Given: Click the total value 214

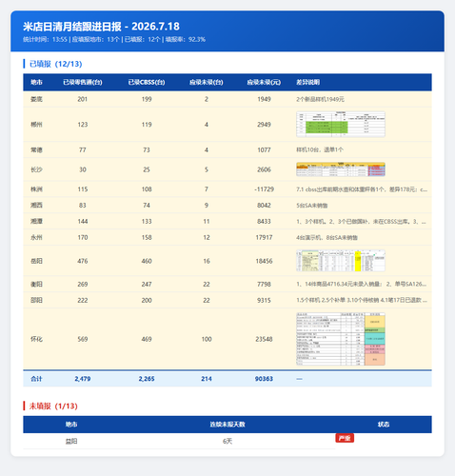Looking at the screenshot, I should click(x=207, y=379).
